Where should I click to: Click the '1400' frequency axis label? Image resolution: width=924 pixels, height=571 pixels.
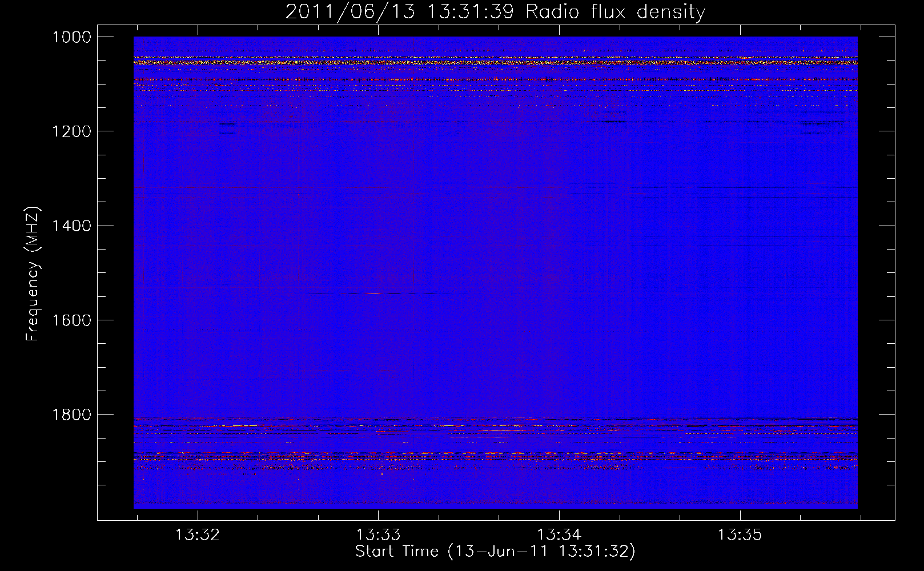(x=72, y=226)
